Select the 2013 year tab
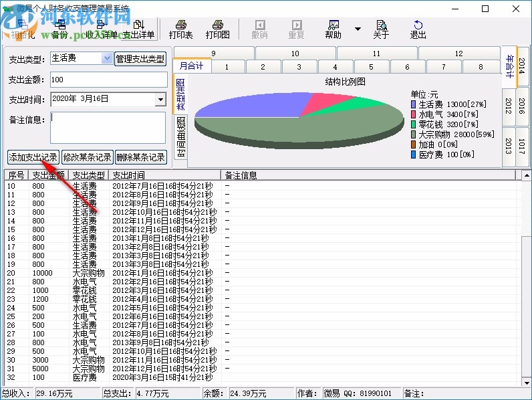The image size is (532, 400). pos(509,146)
